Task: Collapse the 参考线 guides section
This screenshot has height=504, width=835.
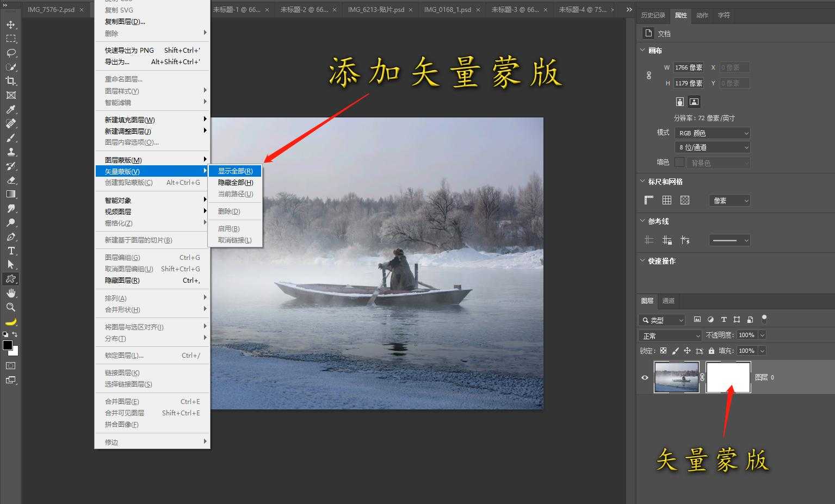Action: click(642, 221)
